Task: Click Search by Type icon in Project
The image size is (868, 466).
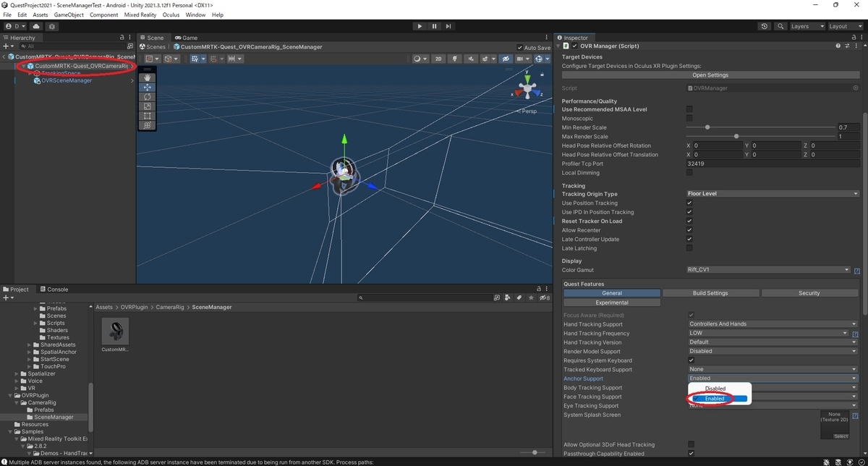Action: pos(507,297)
